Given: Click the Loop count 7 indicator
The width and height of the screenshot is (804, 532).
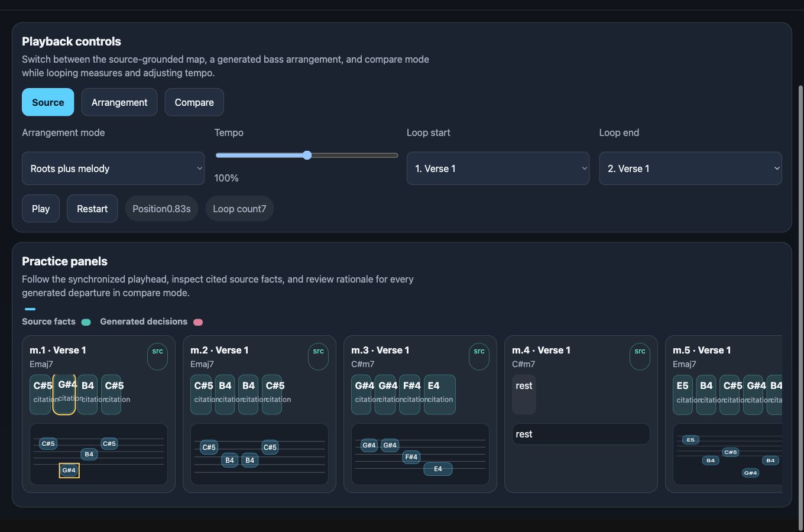Looking at the screenshot, I should 239,209.
